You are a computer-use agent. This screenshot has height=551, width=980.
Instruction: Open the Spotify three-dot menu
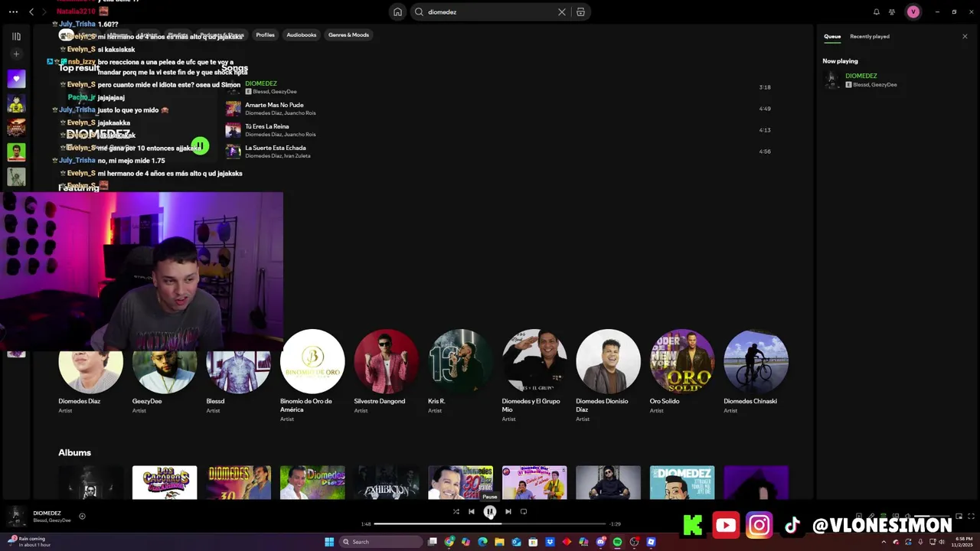(x=13, y=11)
